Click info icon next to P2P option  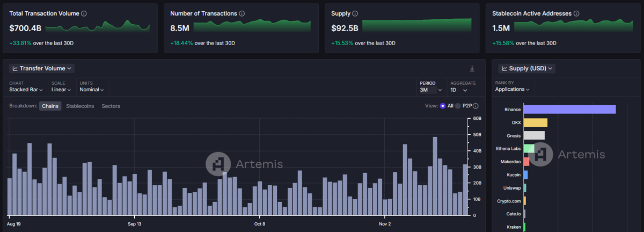(475, 106)
